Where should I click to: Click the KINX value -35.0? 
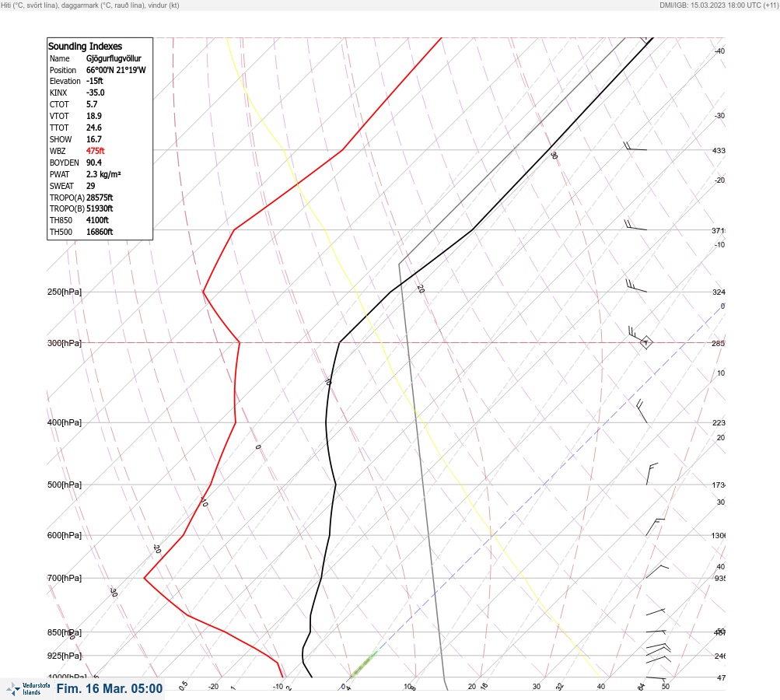point(96,93)
